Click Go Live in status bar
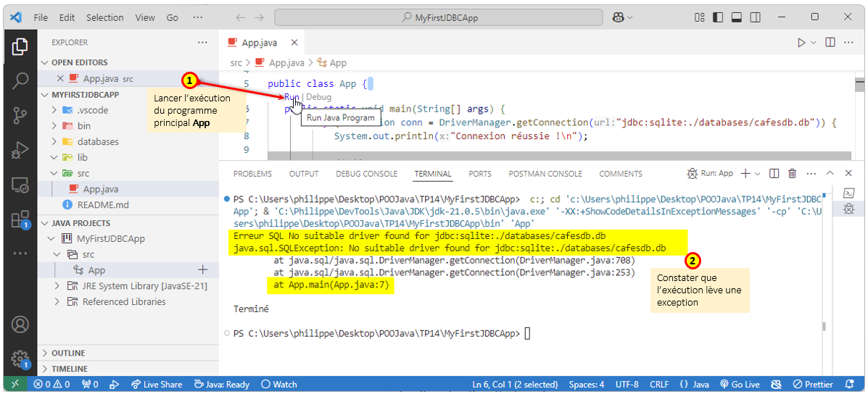This screenshot has height=394, width=868. click(x=738, y=385)
